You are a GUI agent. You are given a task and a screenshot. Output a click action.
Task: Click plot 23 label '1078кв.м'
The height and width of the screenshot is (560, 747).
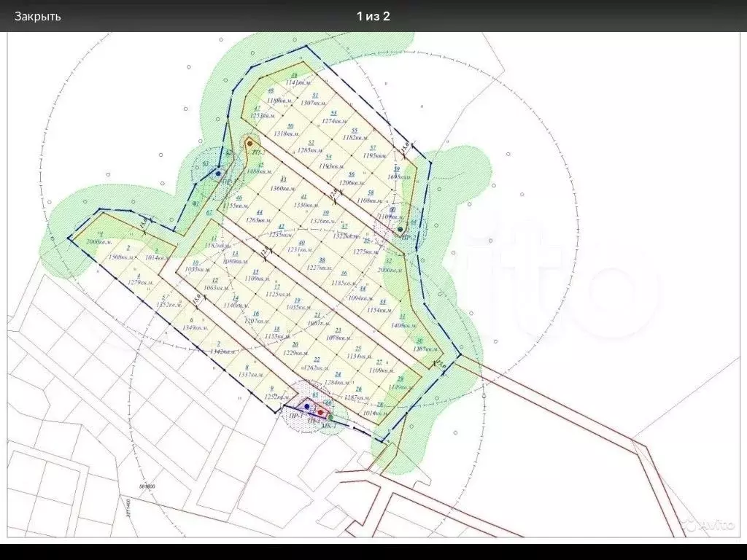click(338, 338)
